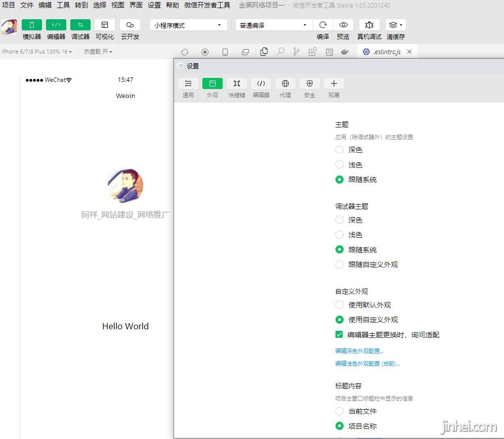The height and width of the screenshot is (439, 504).
Task: Open the 界面 menu
Action: point(136,5)
